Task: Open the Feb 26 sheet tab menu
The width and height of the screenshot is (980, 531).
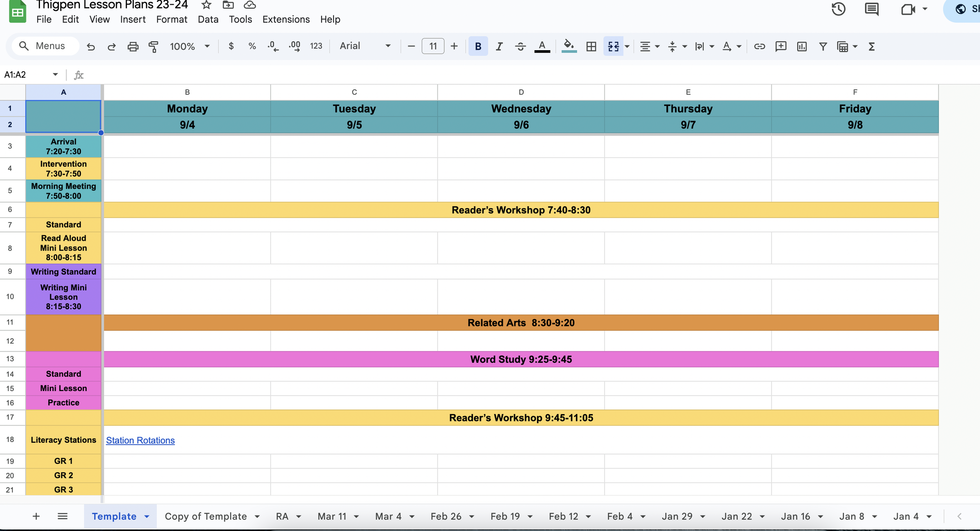Action: click(472, 516)
